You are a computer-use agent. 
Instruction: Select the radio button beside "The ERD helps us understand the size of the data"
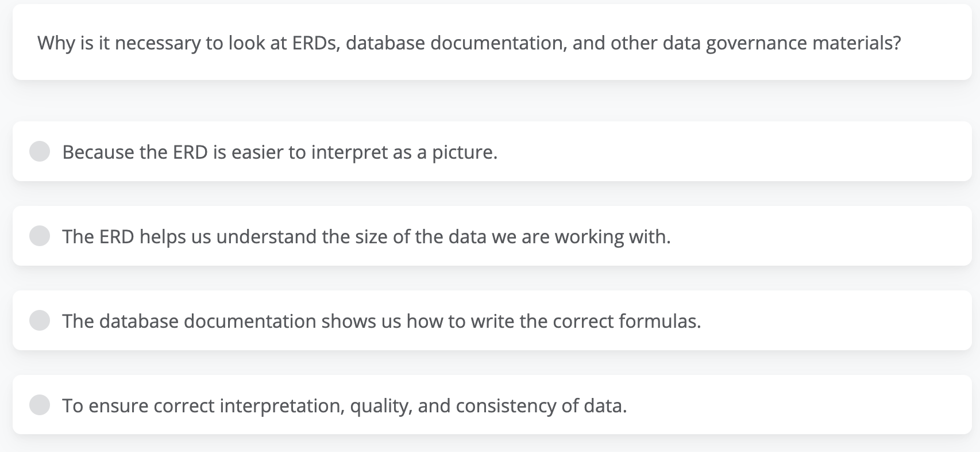coord(39,236)
